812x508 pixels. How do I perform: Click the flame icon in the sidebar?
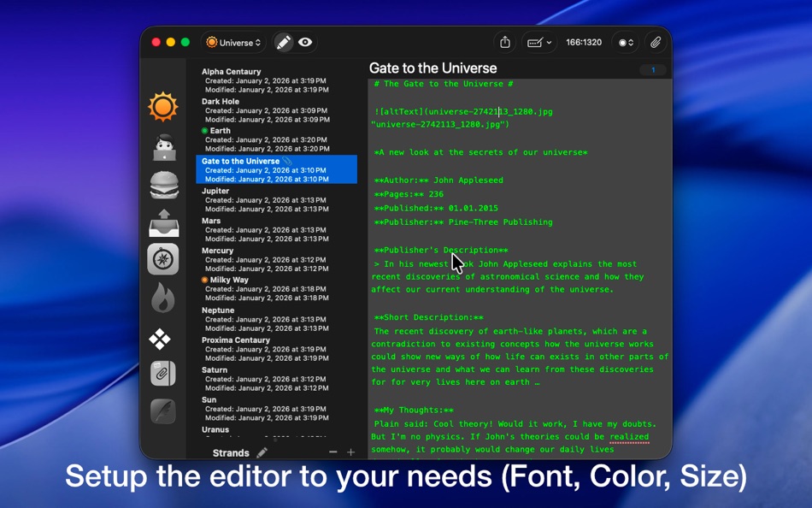point(163,297)
